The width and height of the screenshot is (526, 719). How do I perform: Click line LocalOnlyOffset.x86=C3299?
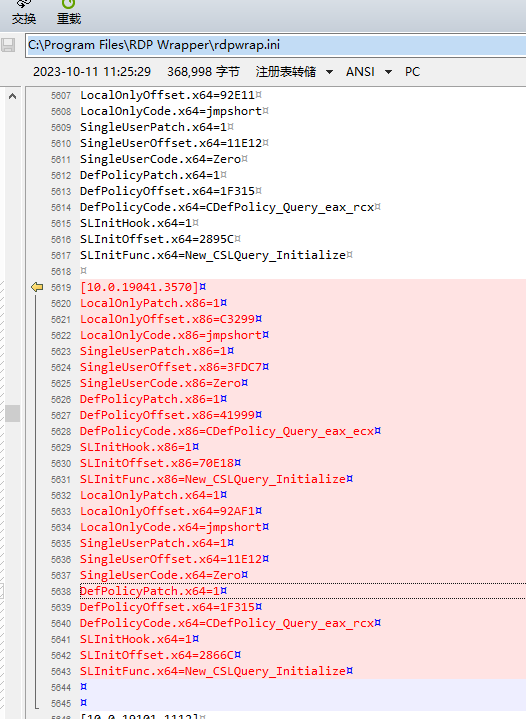tap(167, 319)
